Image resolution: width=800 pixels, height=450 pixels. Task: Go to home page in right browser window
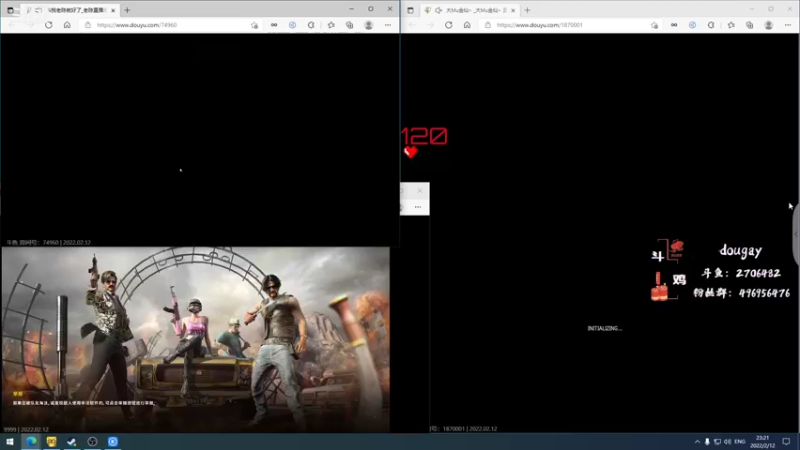(x=467, y=24)
